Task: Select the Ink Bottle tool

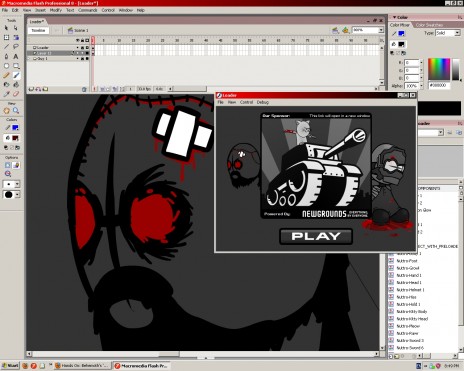Action: click(6, 85)
